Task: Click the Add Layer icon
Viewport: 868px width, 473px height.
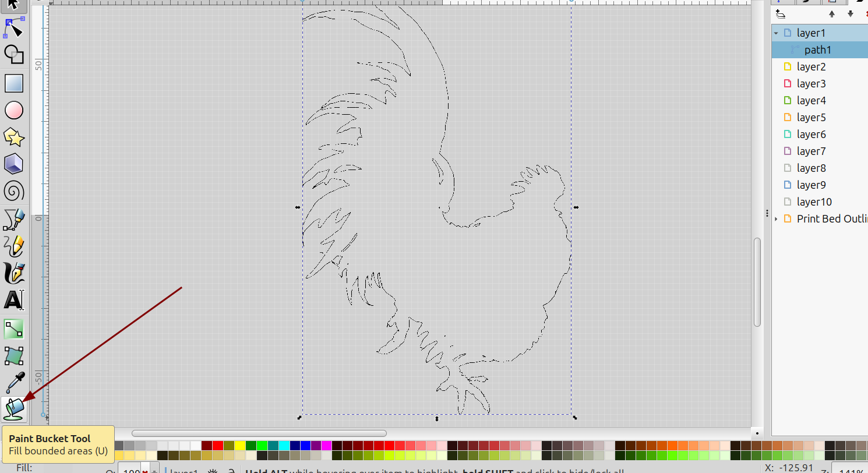Action: 781,14
